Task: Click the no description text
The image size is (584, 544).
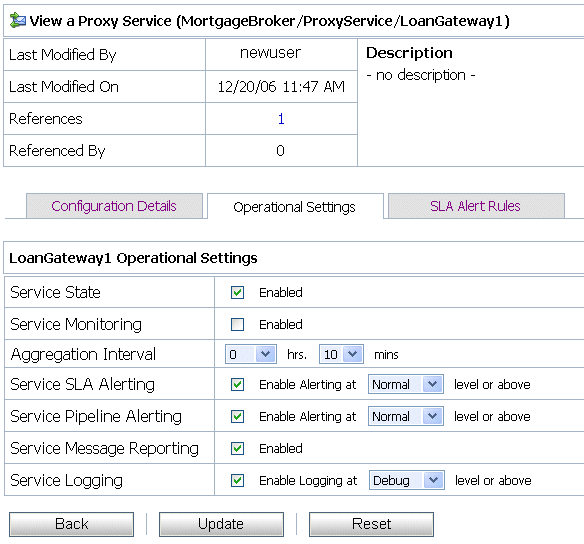Action: coord(421,75)
